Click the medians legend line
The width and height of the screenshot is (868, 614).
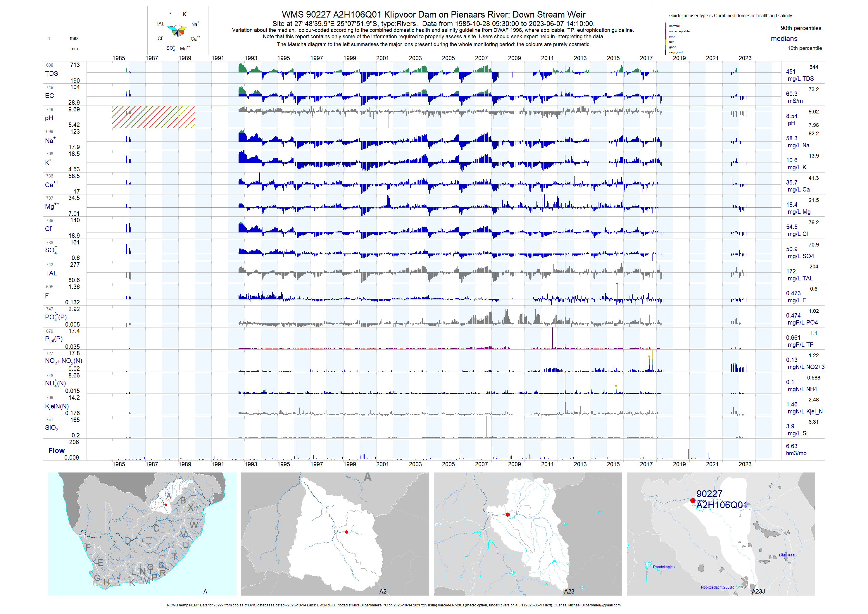[750, 39]
